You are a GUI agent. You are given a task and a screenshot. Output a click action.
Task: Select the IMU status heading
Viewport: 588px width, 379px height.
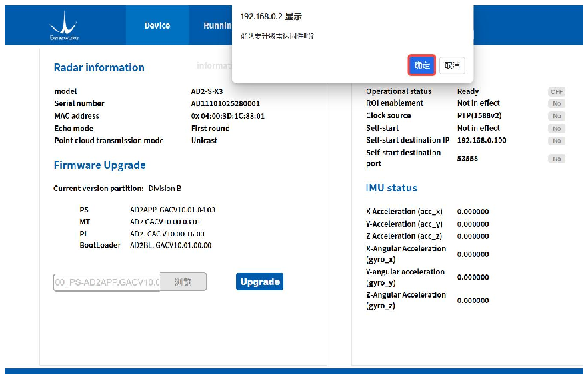click(x=391, y=188)
